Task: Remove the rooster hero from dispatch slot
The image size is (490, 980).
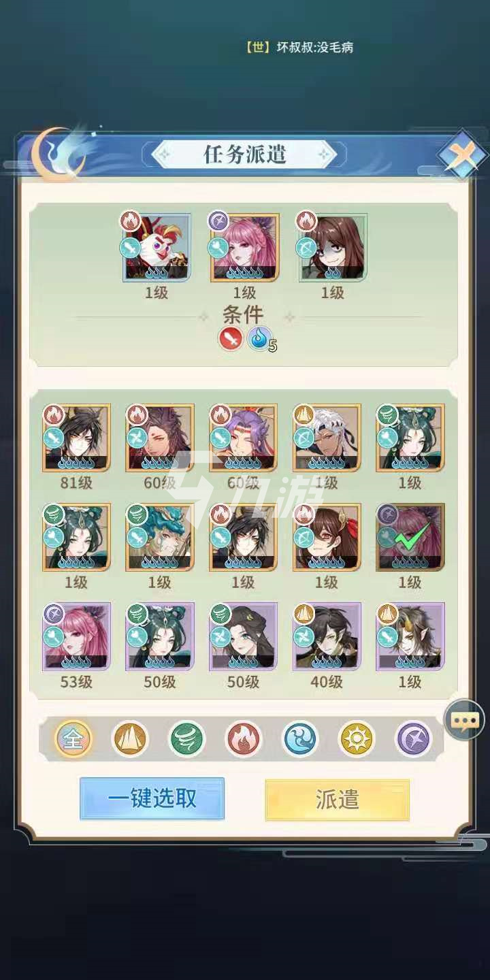Action: pos(157,246)
